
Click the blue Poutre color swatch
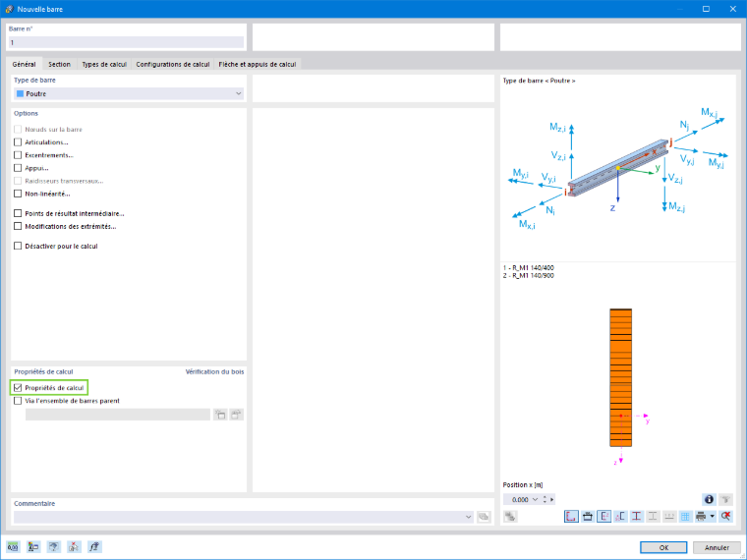click(x=20, y=93)
